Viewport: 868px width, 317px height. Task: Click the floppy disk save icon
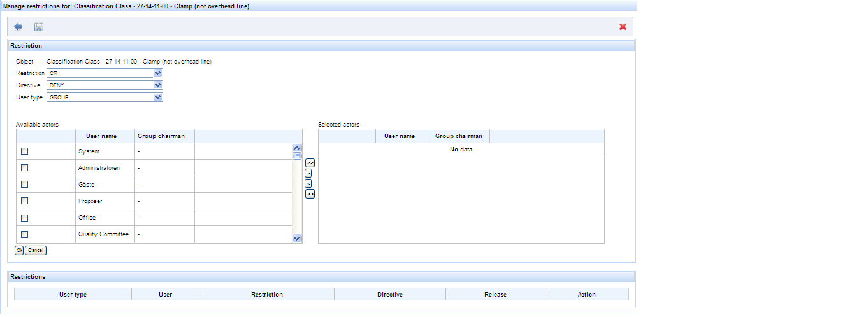click(x=38, y=27)
